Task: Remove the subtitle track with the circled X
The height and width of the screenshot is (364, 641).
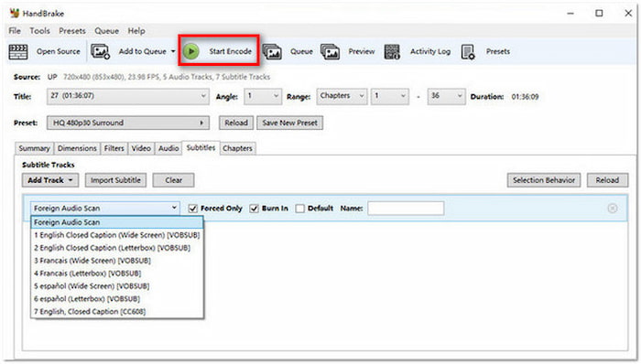Action: [x=612, y=209]
